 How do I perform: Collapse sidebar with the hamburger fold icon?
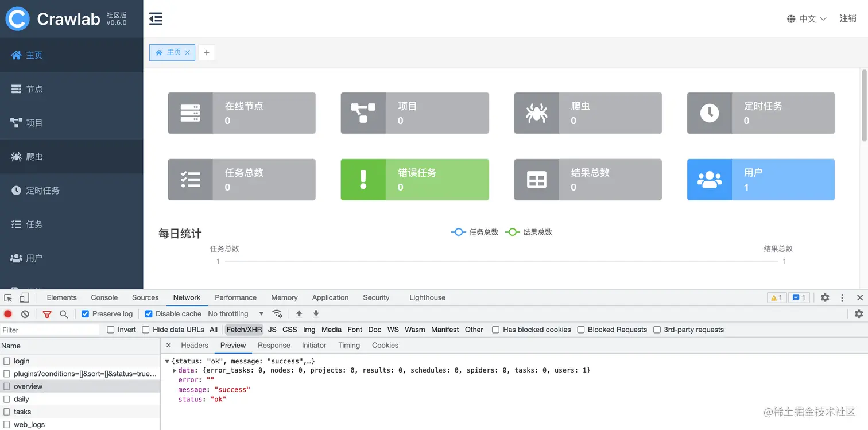pyautogui.click(x=156, y=19)
